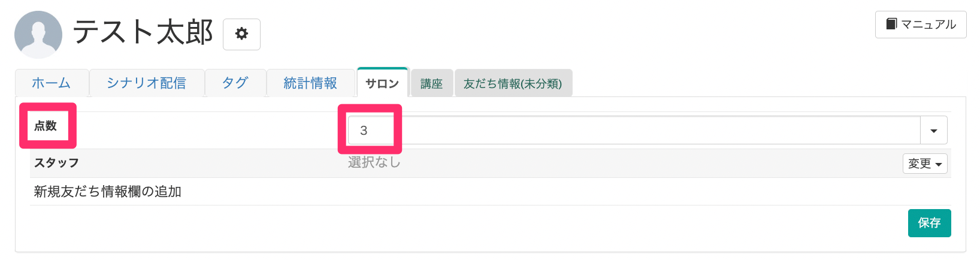Open the マニュアル button text label

click(928, 25)
